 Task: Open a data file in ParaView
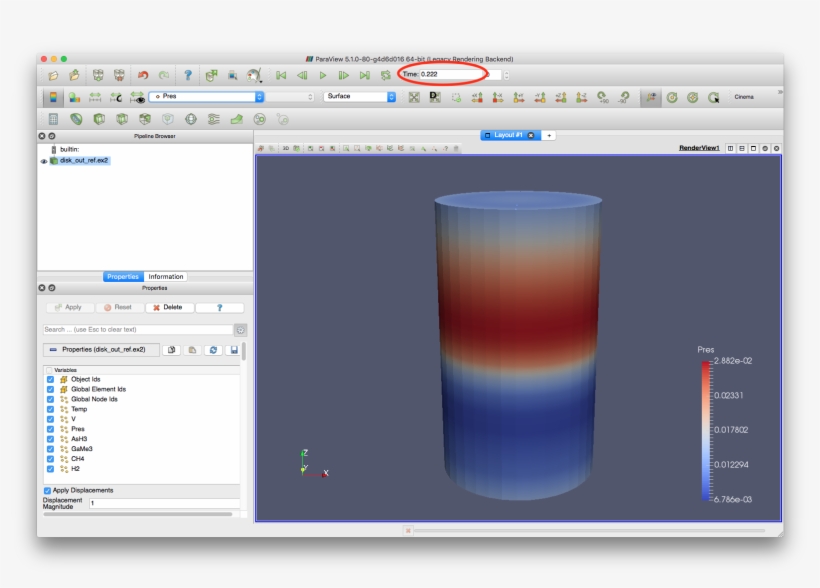(52, 75)
